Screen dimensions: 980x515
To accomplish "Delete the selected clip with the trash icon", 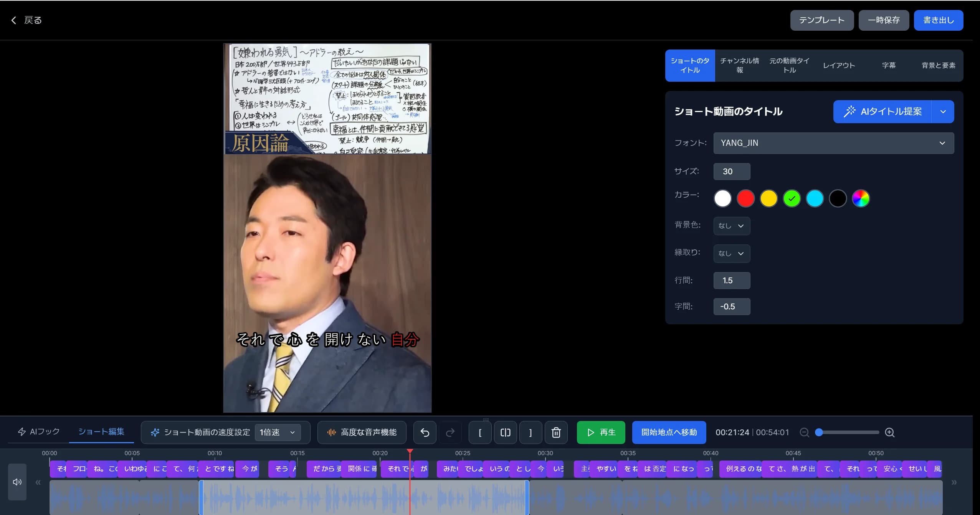I will pos(555,432).
